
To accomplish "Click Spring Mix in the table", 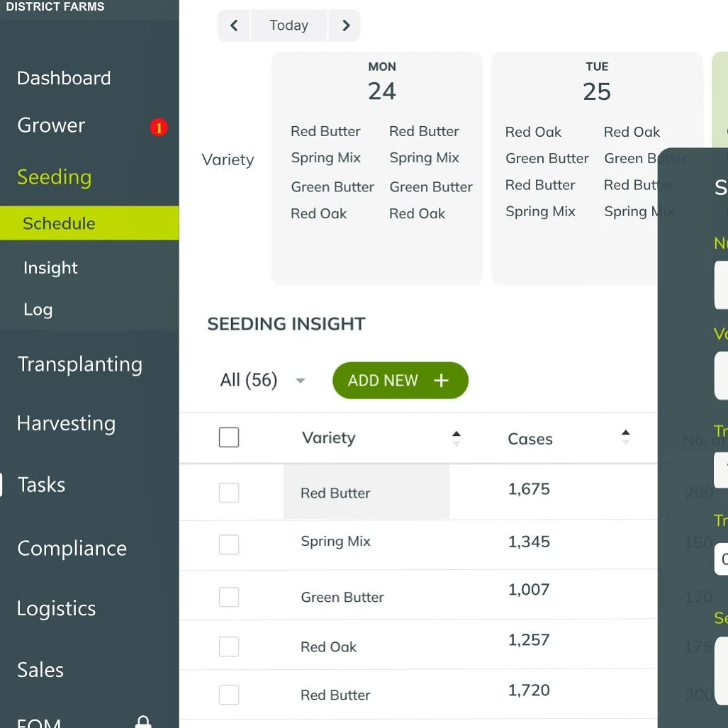I will (335, 542).
